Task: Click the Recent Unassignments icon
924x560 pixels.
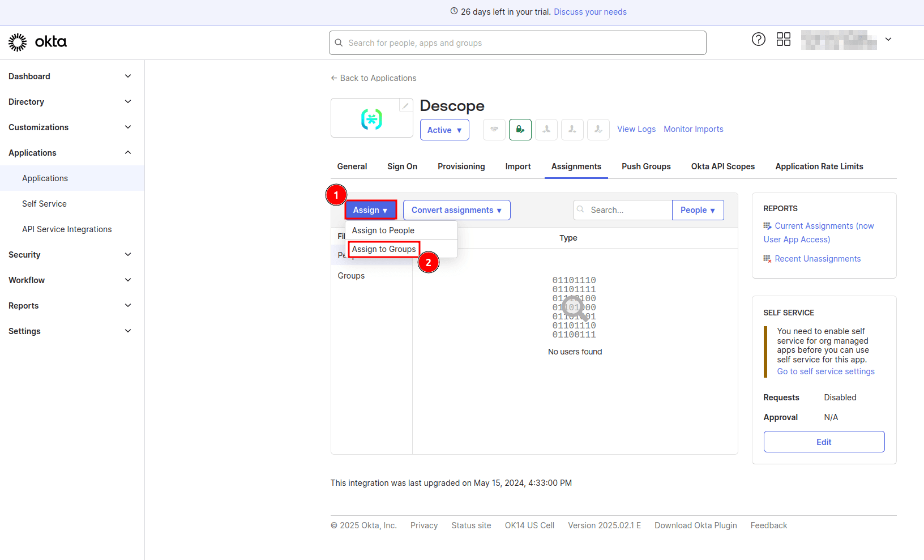Action: [x=768, y=259]
